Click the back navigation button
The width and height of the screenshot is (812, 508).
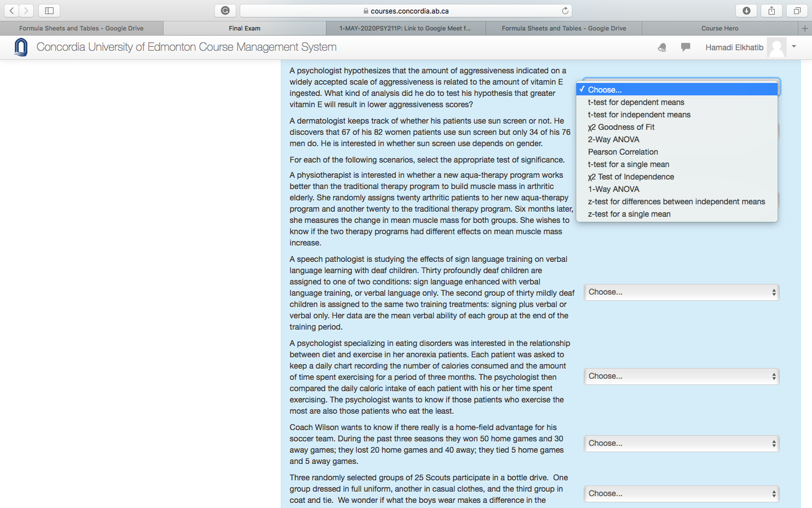coord(12,10)
